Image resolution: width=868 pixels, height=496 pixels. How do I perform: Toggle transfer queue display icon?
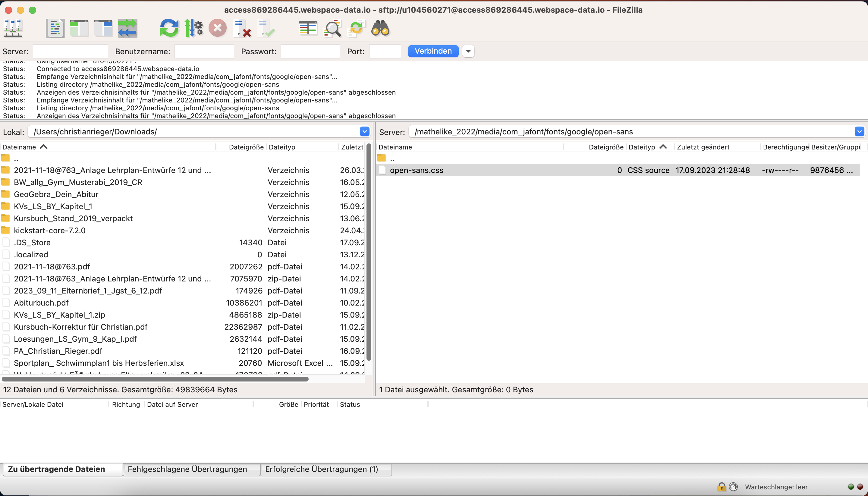coord(128,28)
